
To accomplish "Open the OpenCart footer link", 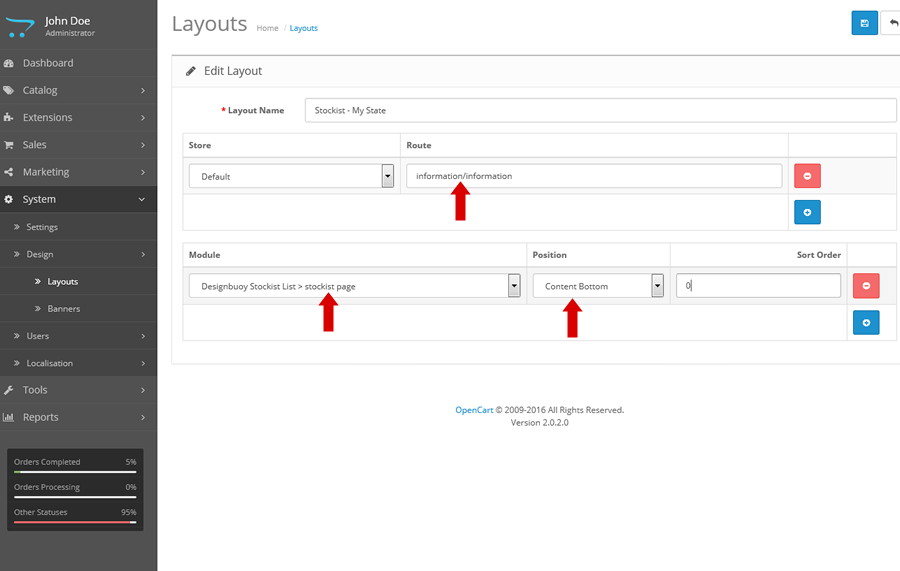I will tap(474, 410).
